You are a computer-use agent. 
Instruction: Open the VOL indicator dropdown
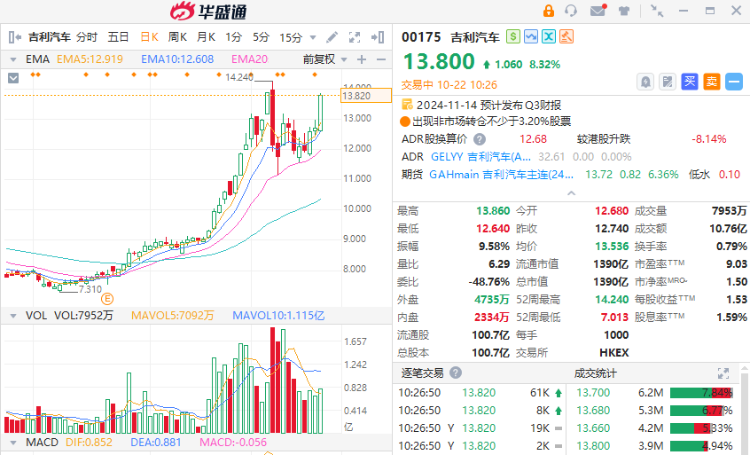pyautogui.click(x=13, y=316)
